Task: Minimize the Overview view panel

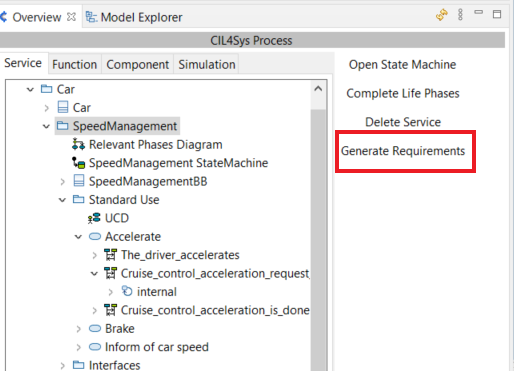Action: point(479,12)
